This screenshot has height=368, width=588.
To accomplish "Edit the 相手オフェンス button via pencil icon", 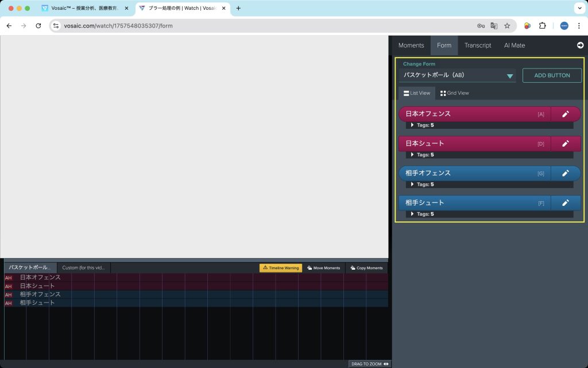I will (565, 174).
